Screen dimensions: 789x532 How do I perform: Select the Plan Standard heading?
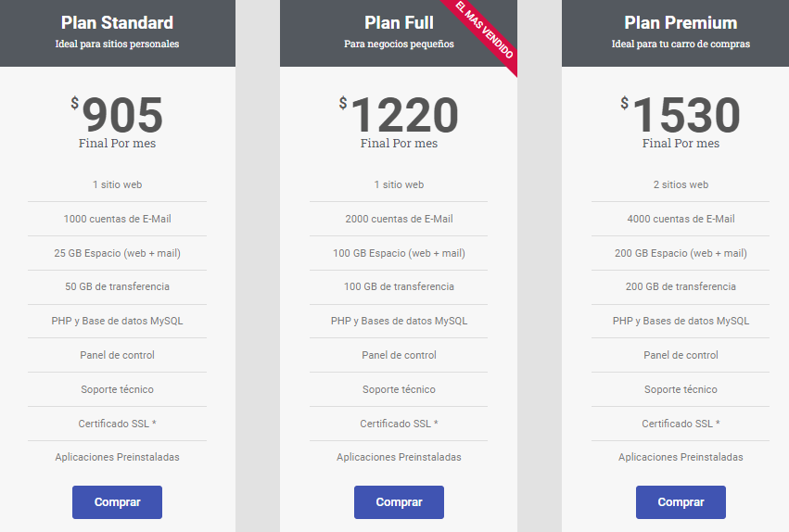coord(117,22)
